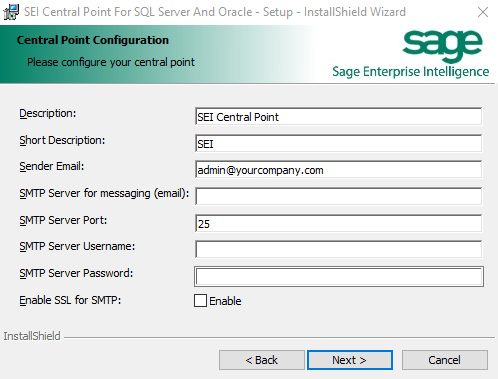Click the Enable label beside the checkbox
Image resolution: width=498 pixels, height=379 pixels.
pos(225,301)
